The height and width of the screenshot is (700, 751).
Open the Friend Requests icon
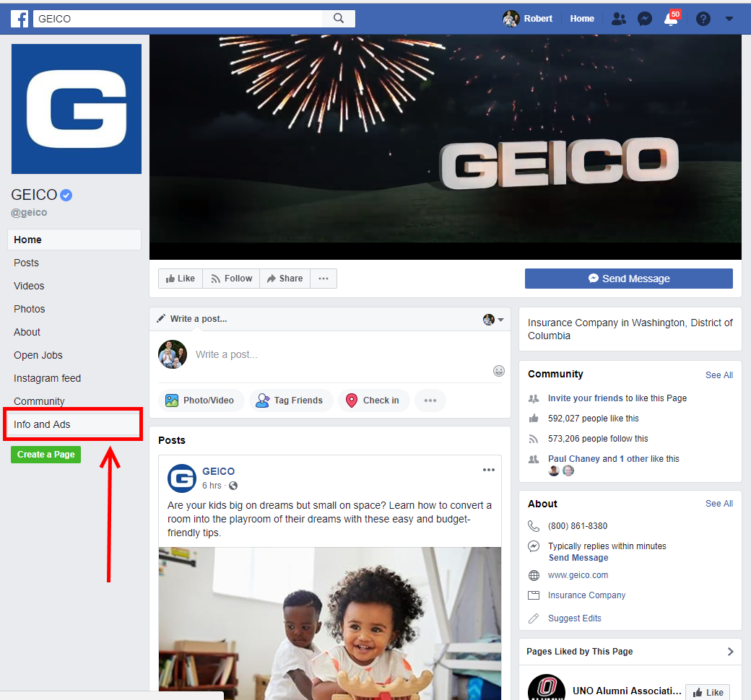pyautogui.click(x=618, y=19)
